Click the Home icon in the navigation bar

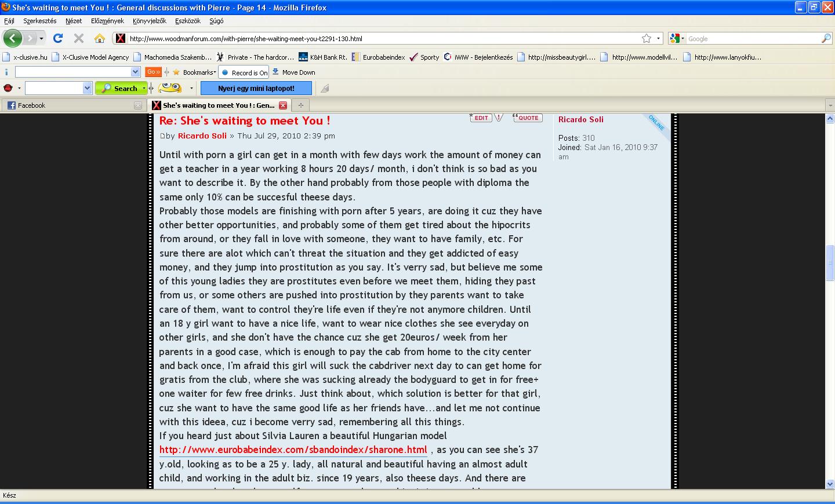point(100,38)
